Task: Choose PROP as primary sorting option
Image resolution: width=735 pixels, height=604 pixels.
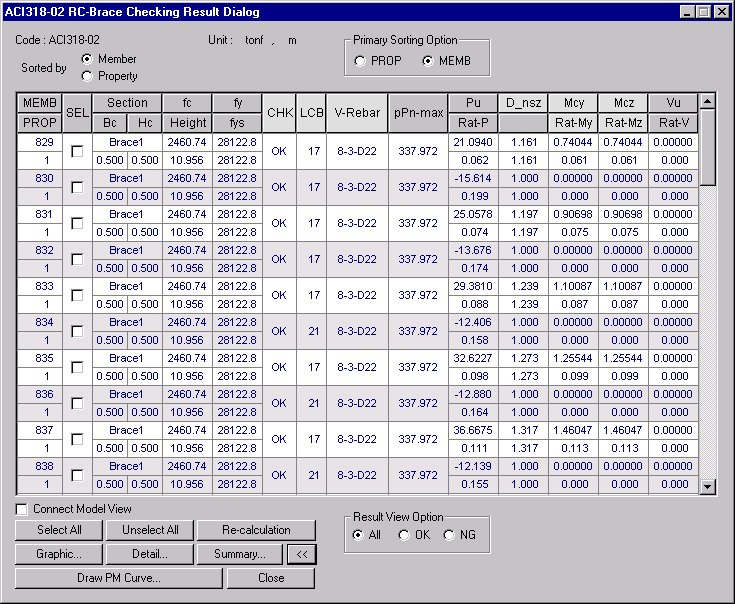Action: pyautogui.click(x=360, y=61)
